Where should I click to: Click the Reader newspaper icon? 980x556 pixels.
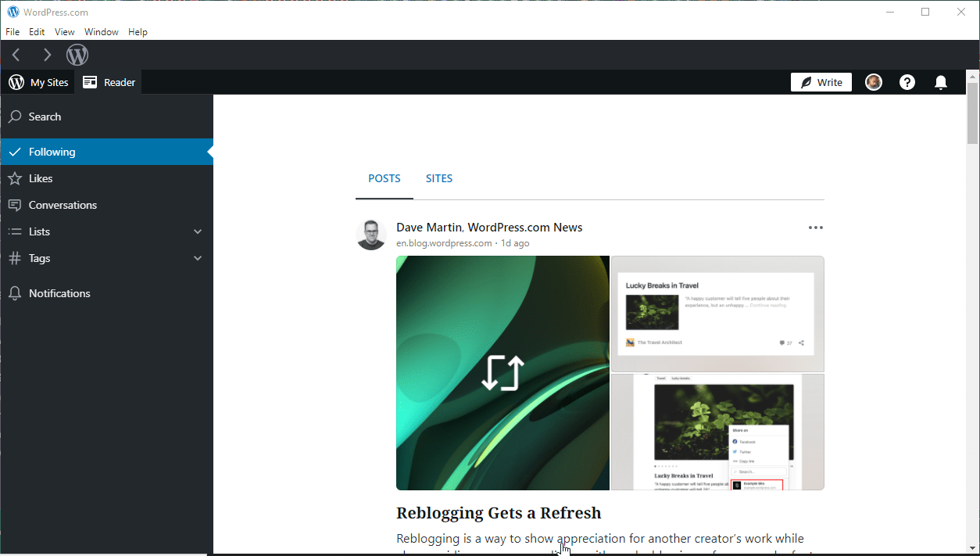[90, 82]
